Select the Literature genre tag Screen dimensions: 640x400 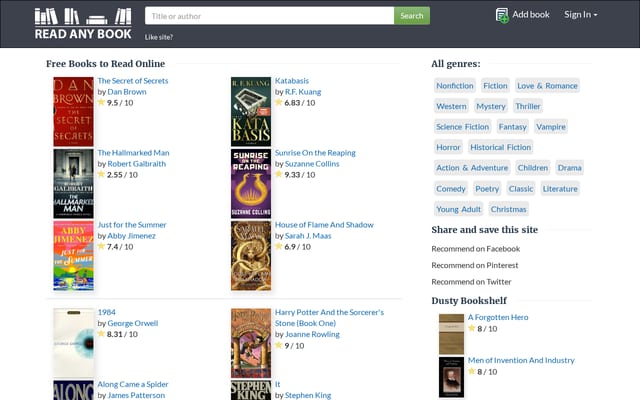[x=560, y=189]
